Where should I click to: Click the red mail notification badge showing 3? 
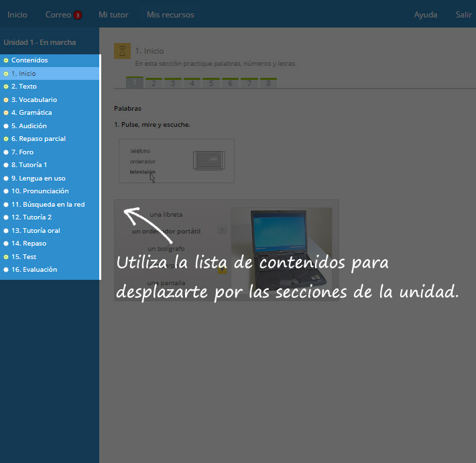coord(78,15)
